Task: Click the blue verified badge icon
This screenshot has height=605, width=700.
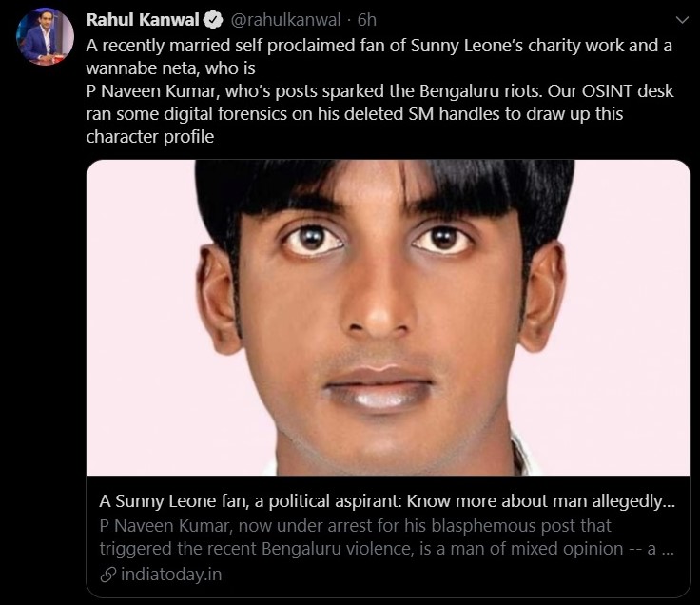Action: 213,20
